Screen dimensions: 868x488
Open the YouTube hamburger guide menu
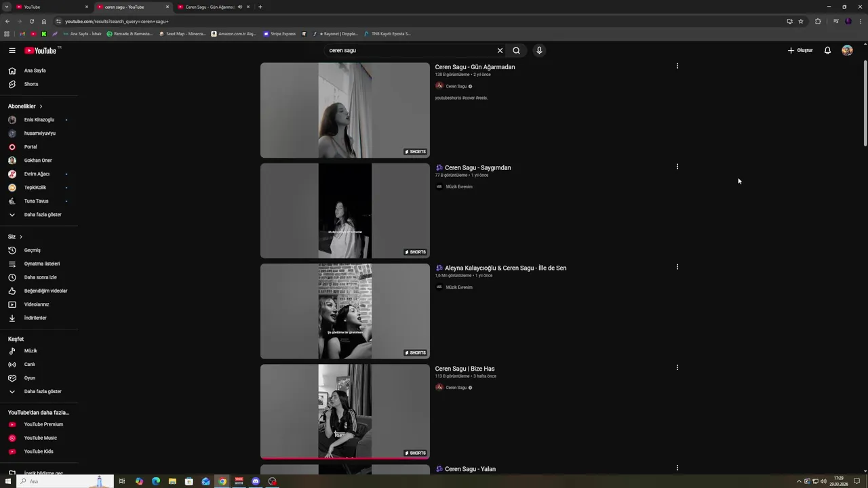12,50
